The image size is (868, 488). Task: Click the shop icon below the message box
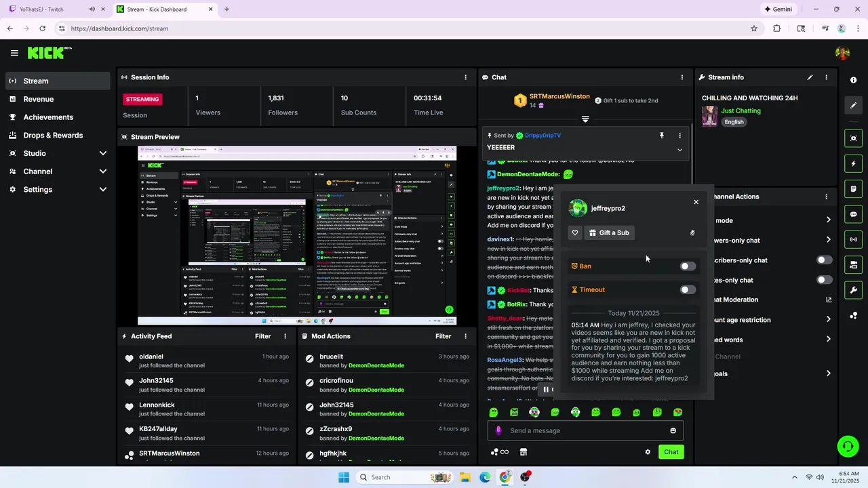pyautogui.click(x=524, y=452)
